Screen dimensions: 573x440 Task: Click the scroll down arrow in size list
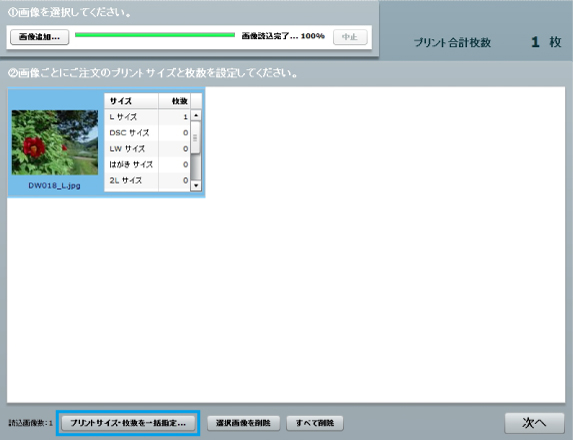click(196, 186)
